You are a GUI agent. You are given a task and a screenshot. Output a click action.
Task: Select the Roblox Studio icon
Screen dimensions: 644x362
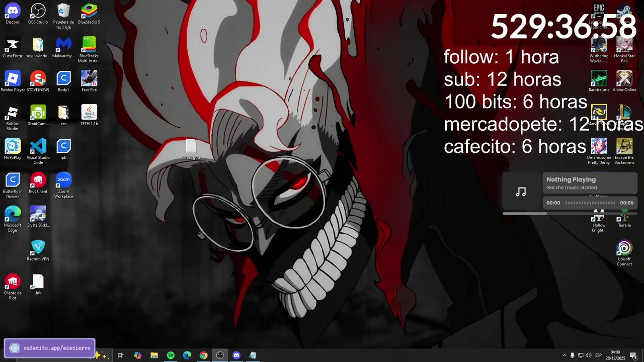tap(13, 118)
